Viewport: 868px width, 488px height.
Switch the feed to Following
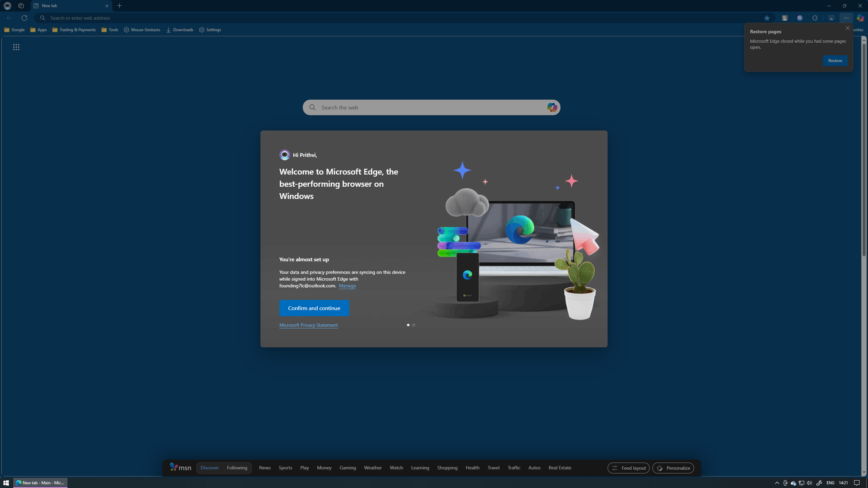point(237,468)
